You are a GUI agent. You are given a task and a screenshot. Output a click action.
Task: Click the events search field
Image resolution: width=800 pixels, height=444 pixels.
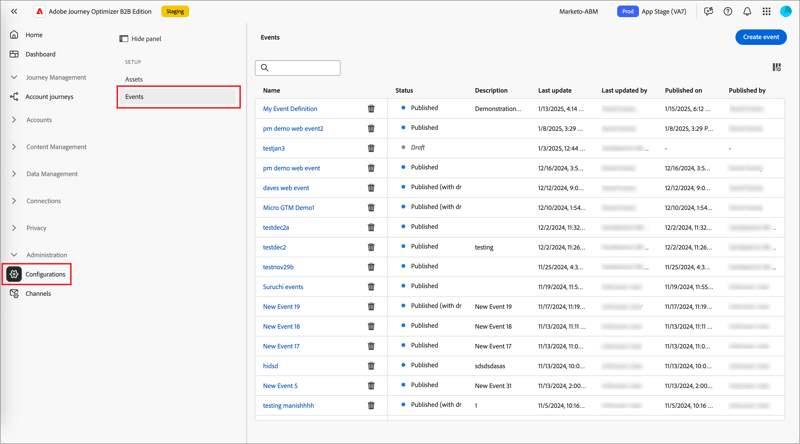click(x=297, y=68)
